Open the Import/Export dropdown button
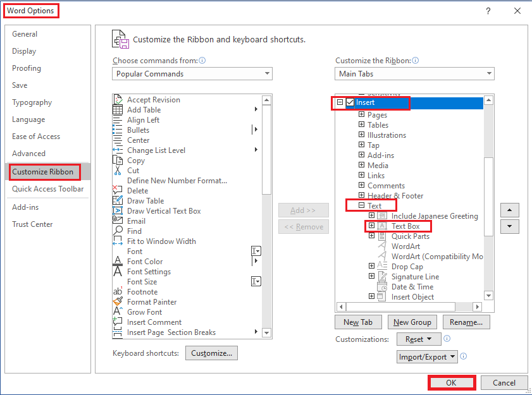 [x=427, y=356]
